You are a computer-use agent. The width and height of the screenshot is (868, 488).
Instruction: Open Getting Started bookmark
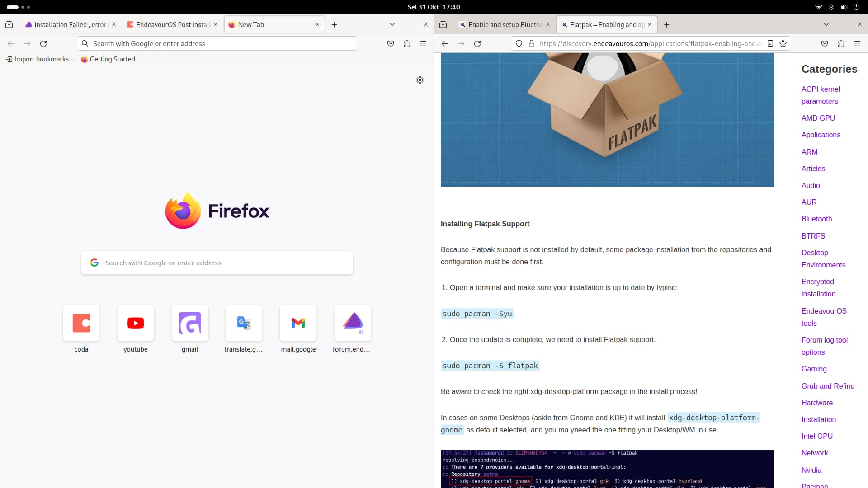click(x=108, y=59)
